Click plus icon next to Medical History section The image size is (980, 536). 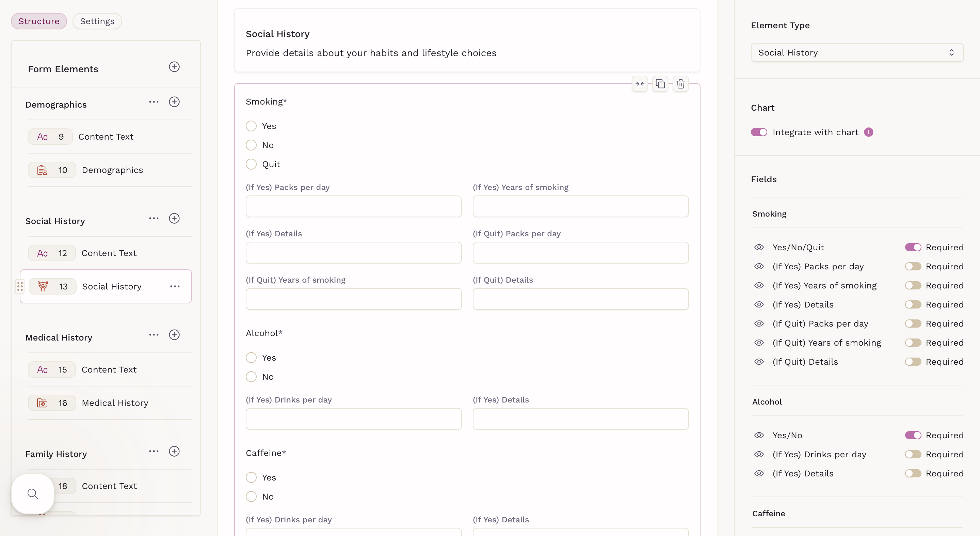point(174,335)
